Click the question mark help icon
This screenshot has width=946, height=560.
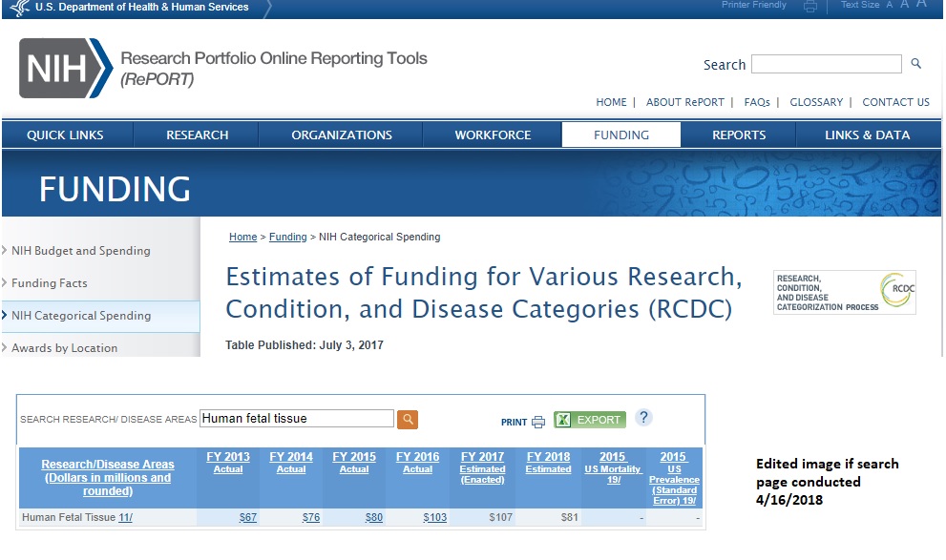pos(643,417)
